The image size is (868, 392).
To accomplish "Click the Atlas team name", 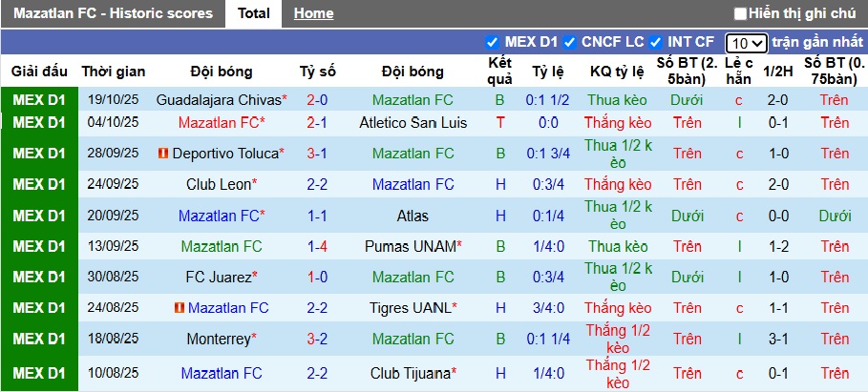I will point(413,217).
